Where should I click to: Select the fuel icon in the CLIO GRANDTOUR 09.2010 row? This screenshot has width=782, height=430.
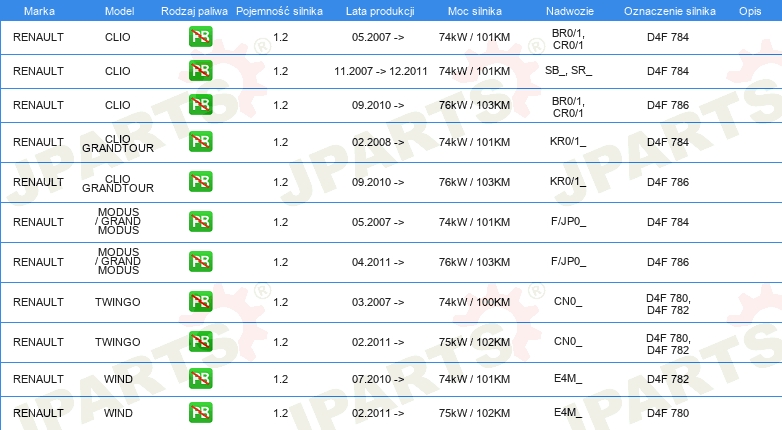200,182
